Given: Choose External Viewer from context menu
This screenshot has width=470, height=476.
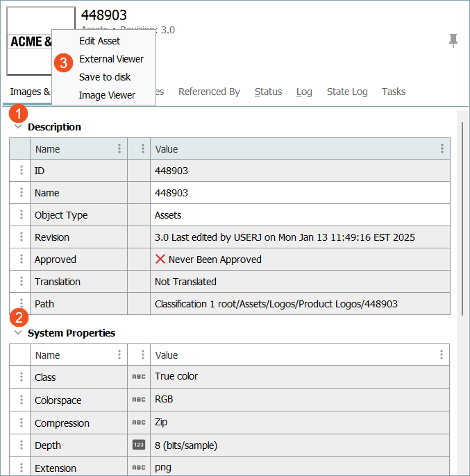Looking at the screenshot, I should pos(111,59).
